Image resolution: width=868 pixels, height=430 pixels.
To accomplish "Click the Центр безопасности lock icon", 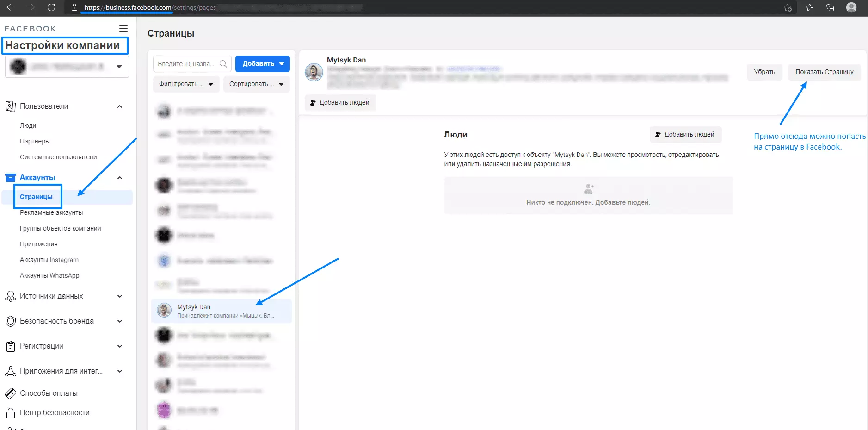I will 10,413.
